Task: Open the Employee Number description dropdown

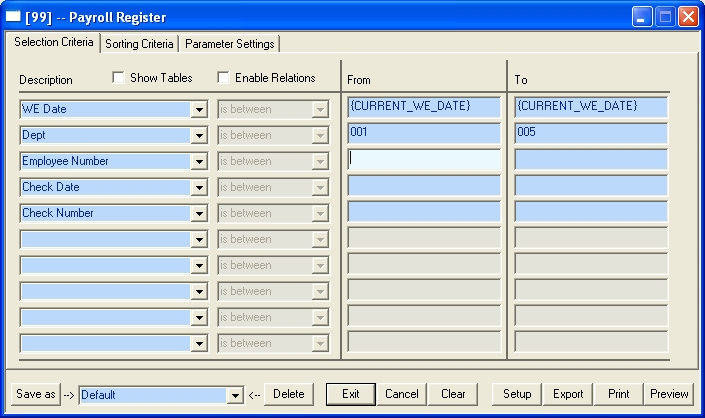Action: [x=200, y=161]
